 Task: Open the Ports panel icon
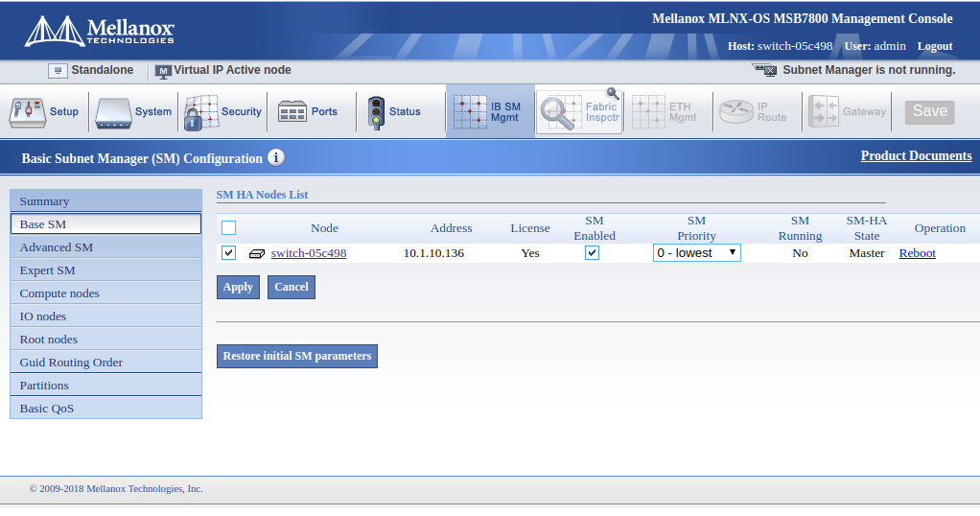pos(292,112)
